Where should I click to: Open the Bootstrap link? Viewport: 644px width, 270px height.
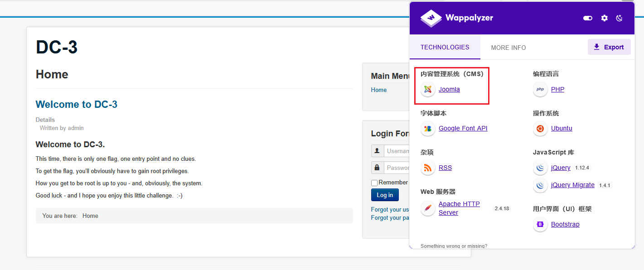[x=565, y=224]
